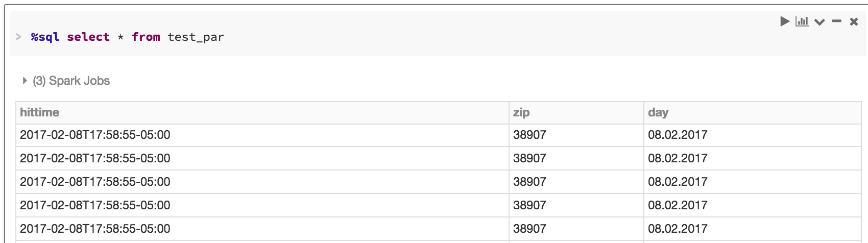Click the bar chart icon in cell toolbar
The image size is (868, 243).
pyautogui.click(x=802, y=21)
